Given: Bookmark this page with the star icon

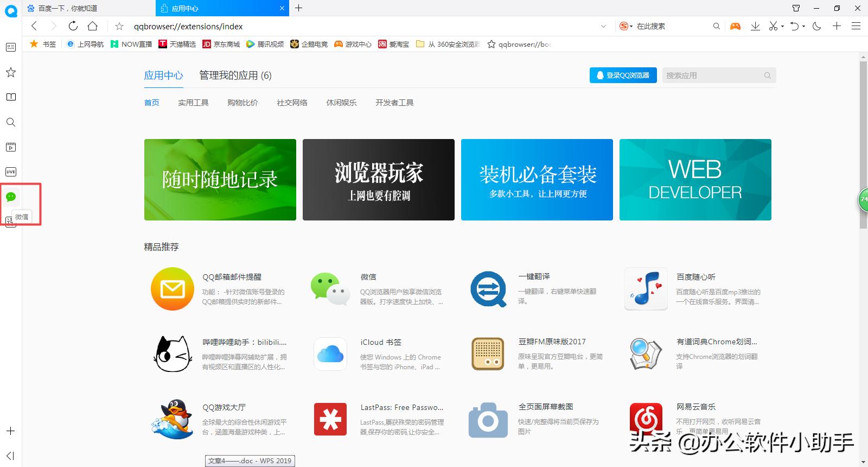Looking at the screenshot, I should pyautogui.click(x=119, y=26).
